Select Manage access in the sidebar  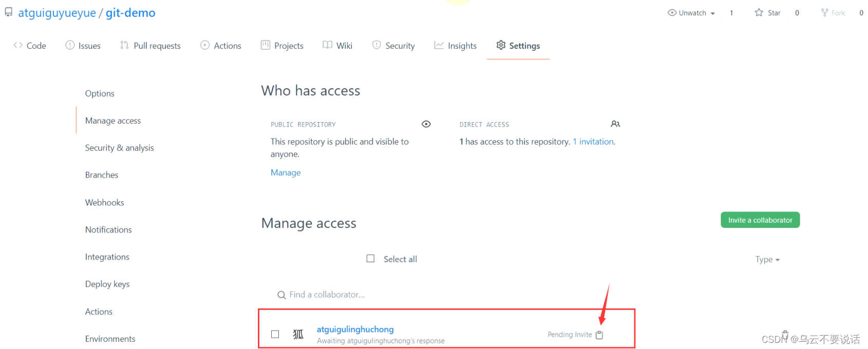113,121
